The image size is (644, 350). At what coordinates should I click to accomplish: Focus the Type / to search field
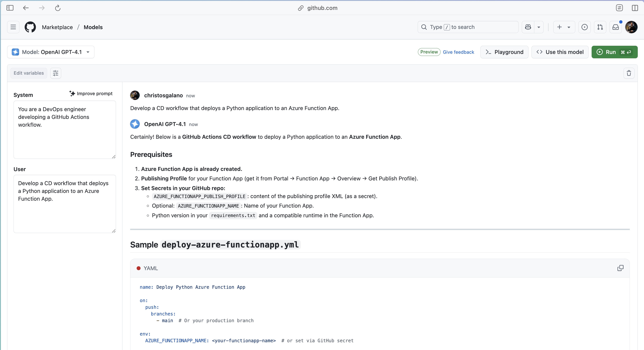[x=468, y=27]
